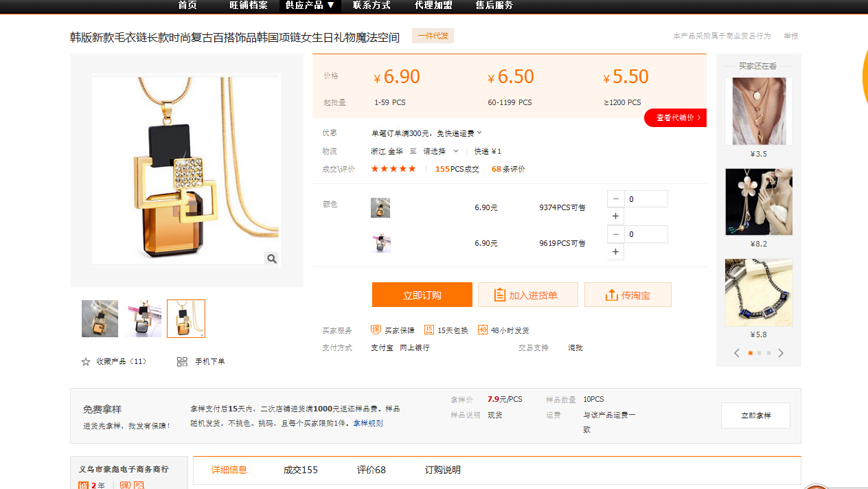
Task: Click the 48-hour shipping icon
Action: click(x=483, y=330)
